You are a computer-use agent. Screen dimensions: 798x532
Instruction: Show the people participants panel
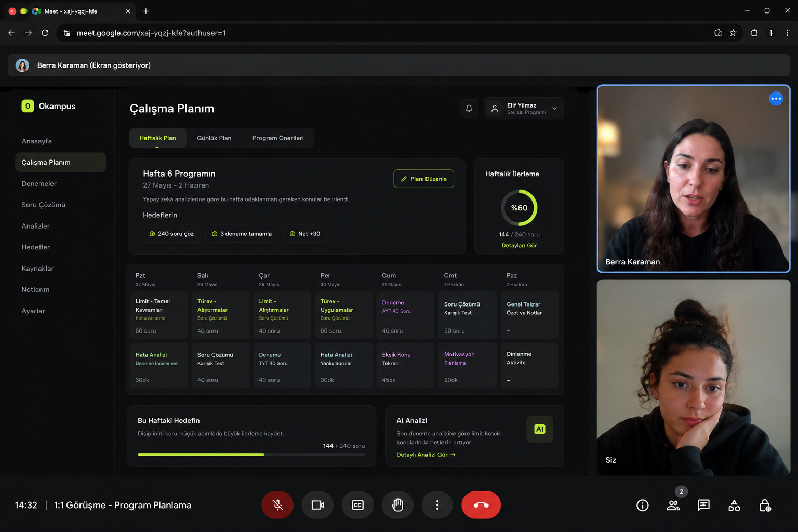[673, 506]
